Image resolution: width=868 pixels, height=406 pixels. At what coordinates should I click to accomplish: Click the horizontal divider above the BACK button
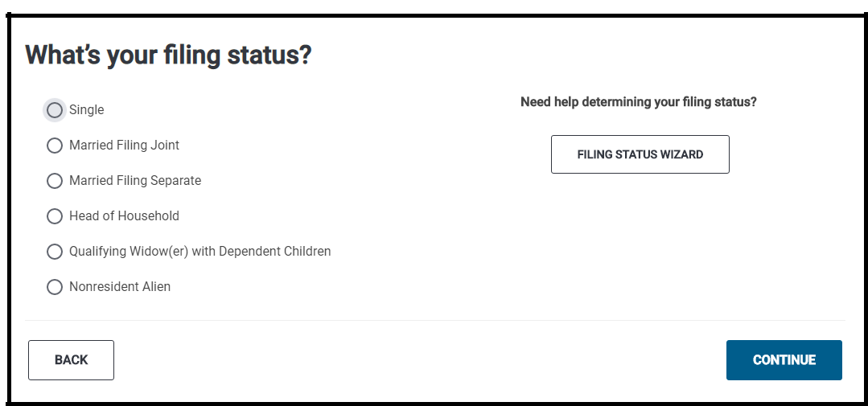click(x=434, y=320)
